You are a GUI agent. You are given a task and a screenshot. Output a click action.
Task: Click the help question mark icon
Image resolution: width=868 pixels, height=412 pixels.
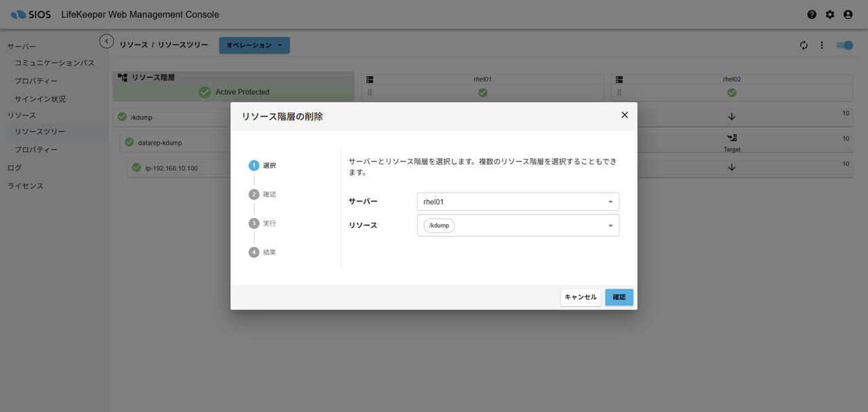click(x=812, y=14)
